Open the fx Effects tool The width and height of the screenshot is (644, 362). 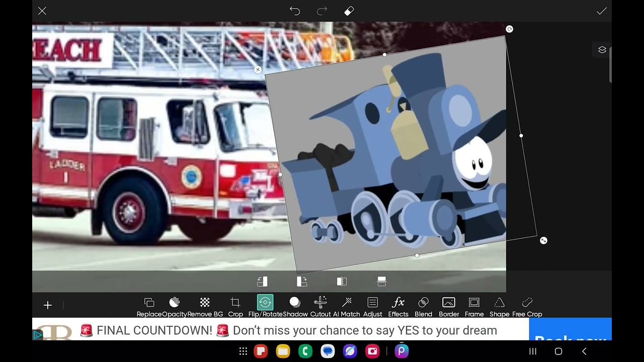tap(398, 307)
